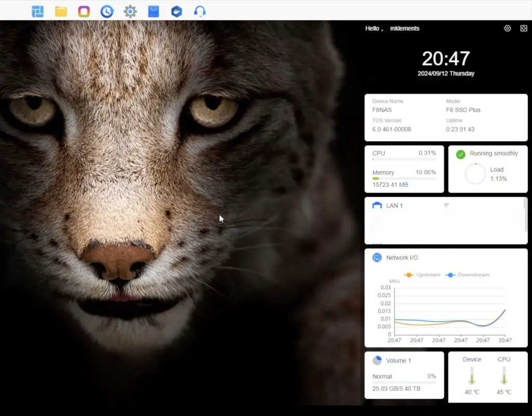Open Control Panel gear icon
Viewport: 532px width, 416px height.
click(130, 11)
